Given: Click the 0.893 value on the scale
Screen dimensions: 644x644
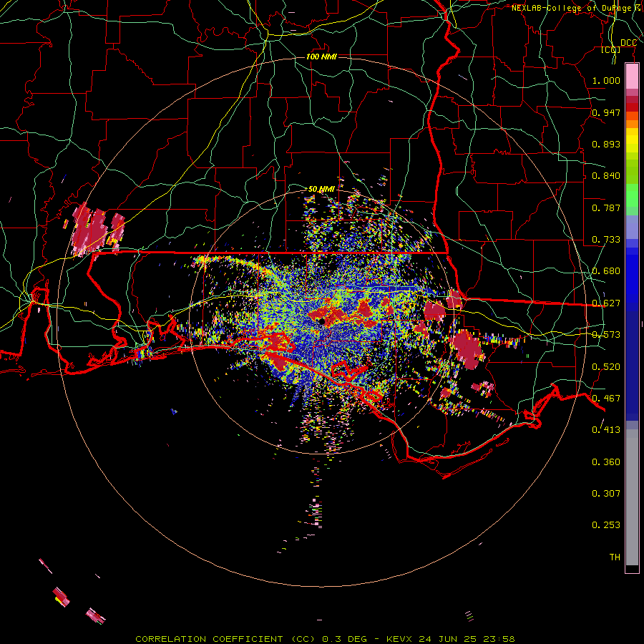Looking at the screenshot, I should tap(606, 144).
